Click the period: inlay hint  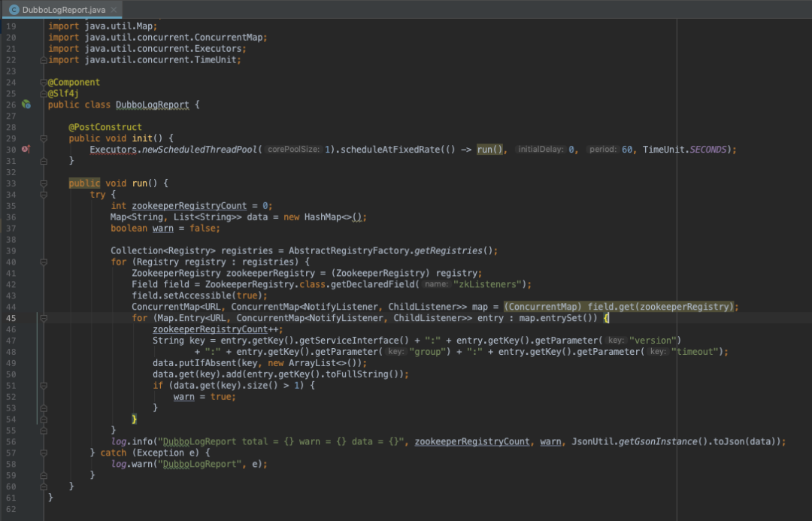603,149
